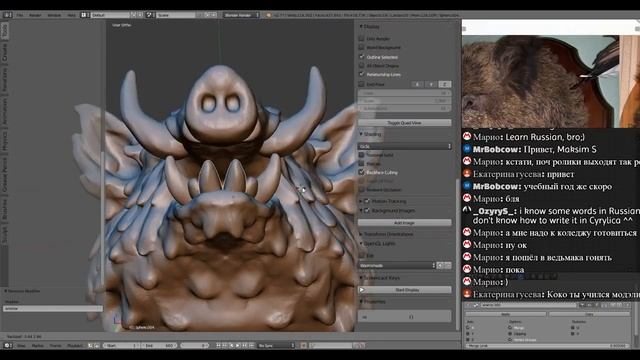Collapse the OpenGL Lights panel
This screenshot has height=360, width=640.
[361, 244]
